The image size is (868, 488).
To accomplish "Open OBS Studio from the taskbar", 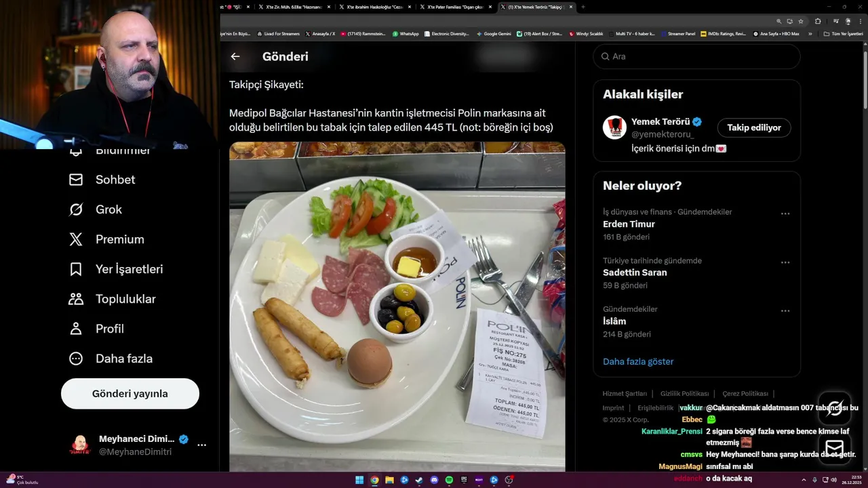I will (x=509, y=480).
